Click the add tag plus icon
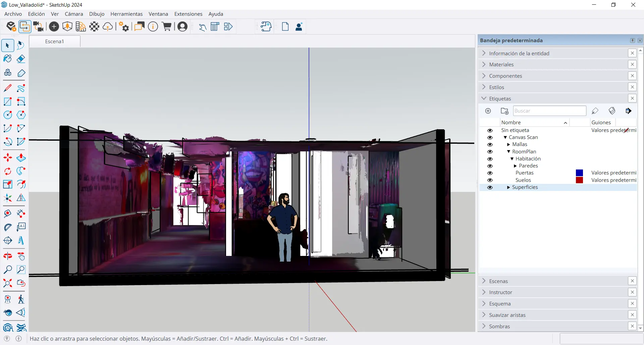 pyautogui.click(x=488, y=111)
